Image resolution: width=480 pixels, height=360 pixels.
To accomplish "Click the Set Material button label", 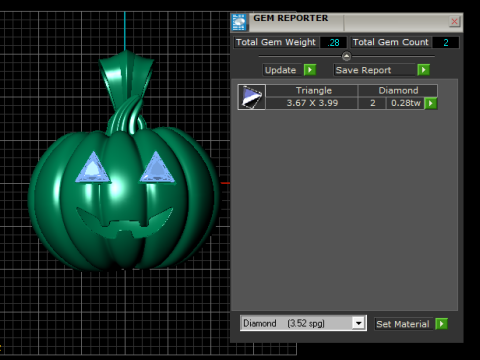I will (403, 324).
